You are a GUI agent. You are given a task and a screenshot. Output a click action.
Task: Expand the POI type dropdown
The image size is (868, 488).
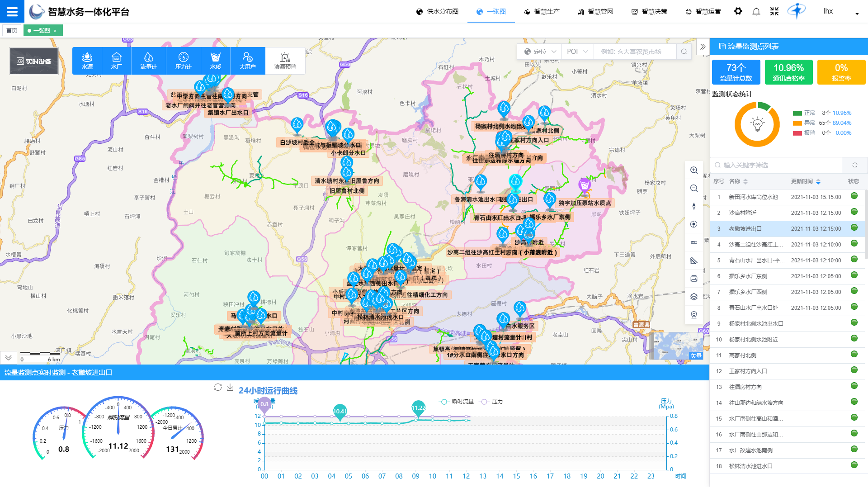577,52
